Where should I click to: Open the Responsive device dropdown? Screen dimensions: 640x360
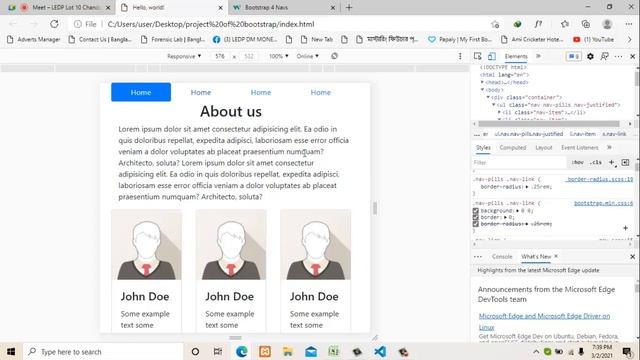(184, 56)
